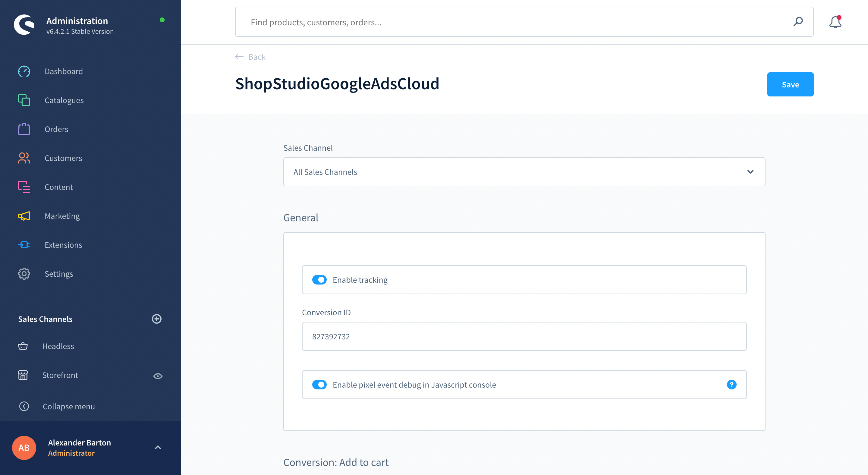
Task: Click 'Sales Channels' sidebar heading
Action: [x=45, y=319]
